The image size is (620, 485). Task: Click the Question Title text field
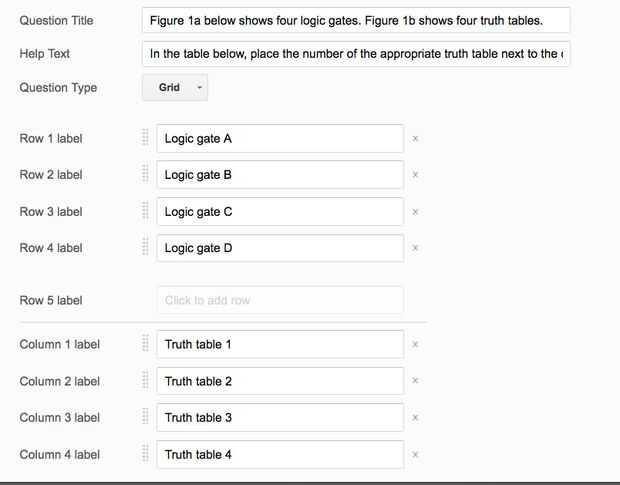click(x=356, y=20)
